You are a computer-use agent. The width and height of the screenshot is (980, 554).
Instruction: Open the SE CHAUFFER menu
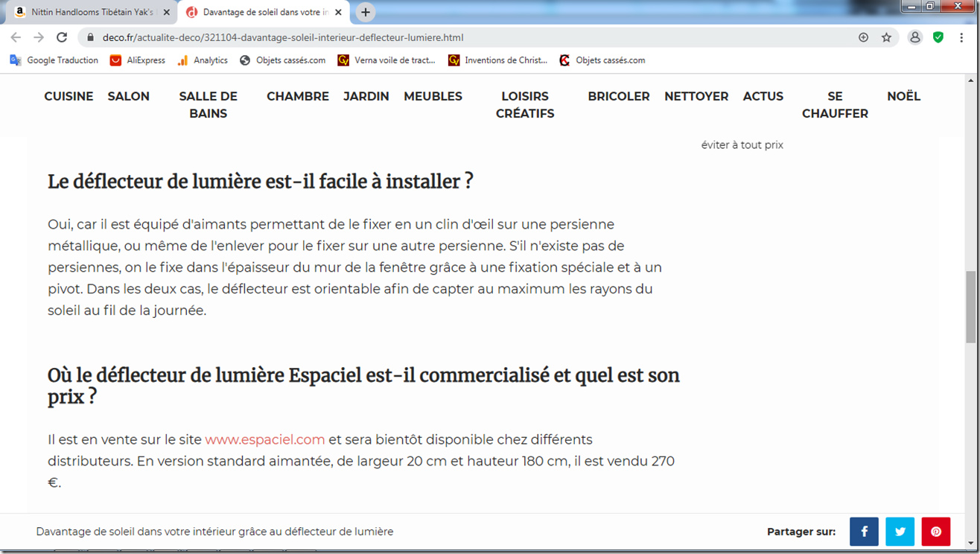click(835, 105)
